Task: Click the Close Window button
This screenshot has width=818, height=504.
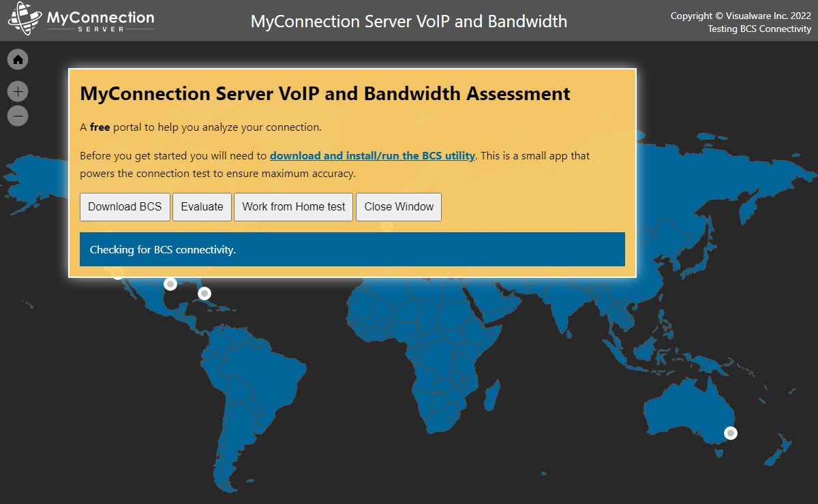Action: [399, 207]
